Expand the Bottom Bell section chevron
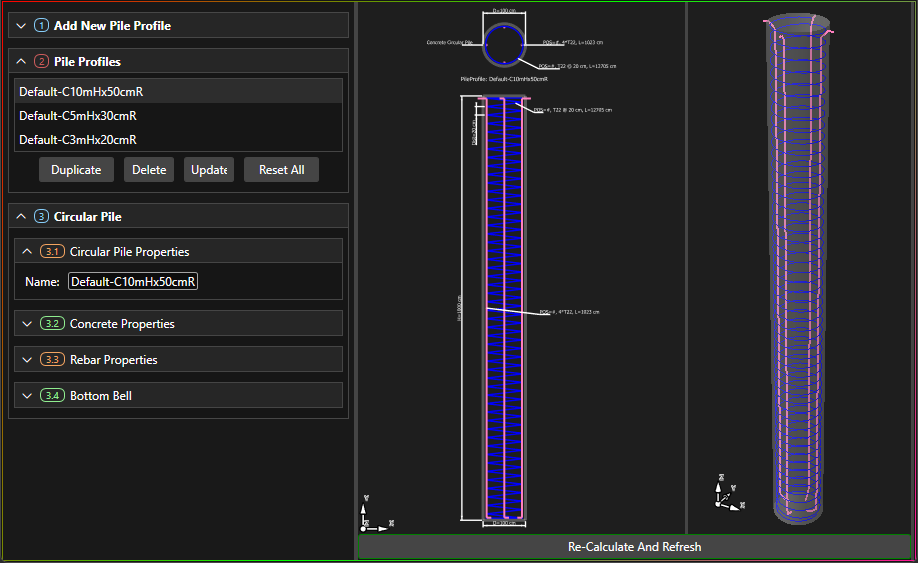 (x=27, y=396)
